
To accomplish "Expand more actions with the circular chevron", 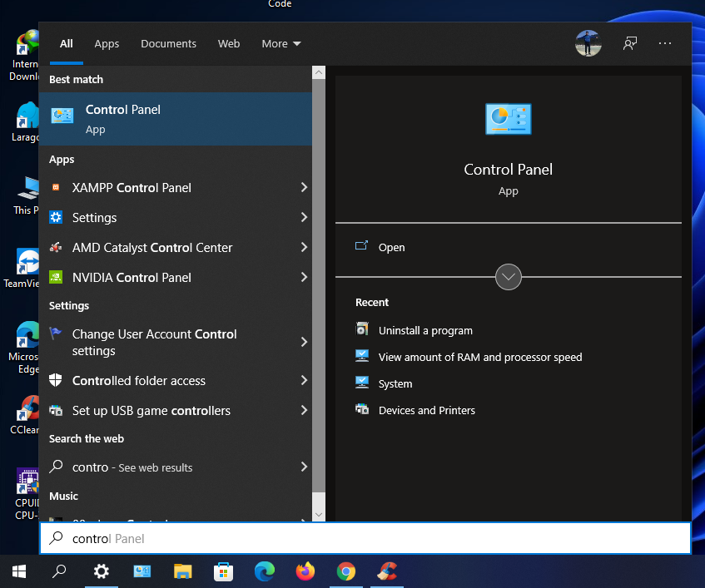I will pos(508,277).
